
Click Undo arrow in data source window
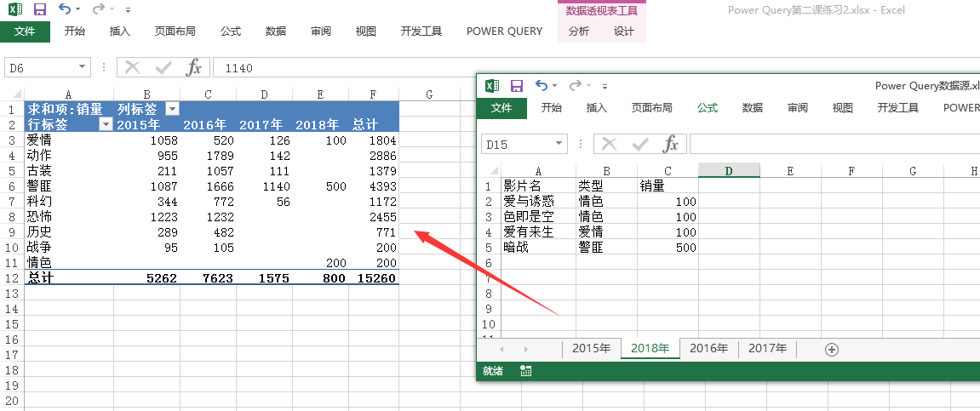point(542,86)
